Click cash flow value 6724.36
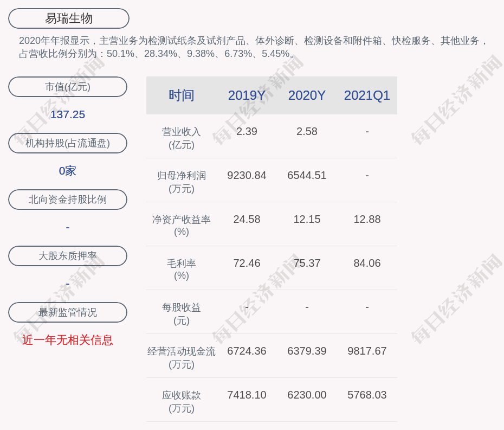 click(247, 351)
